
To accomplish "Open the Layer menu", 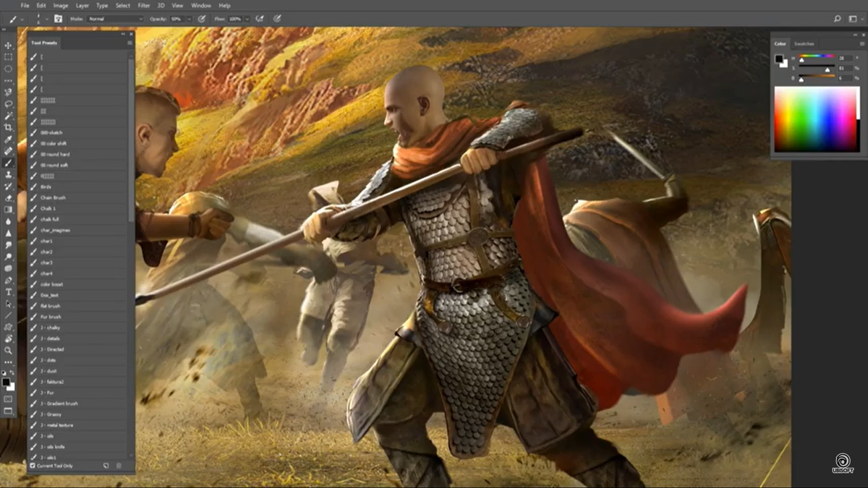I will coord(82,5).
